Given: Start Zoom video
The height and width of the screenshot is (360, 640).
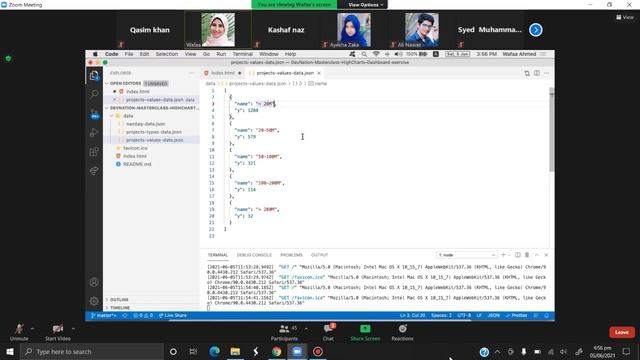Looking at the screenshot, I should point(58,332).
